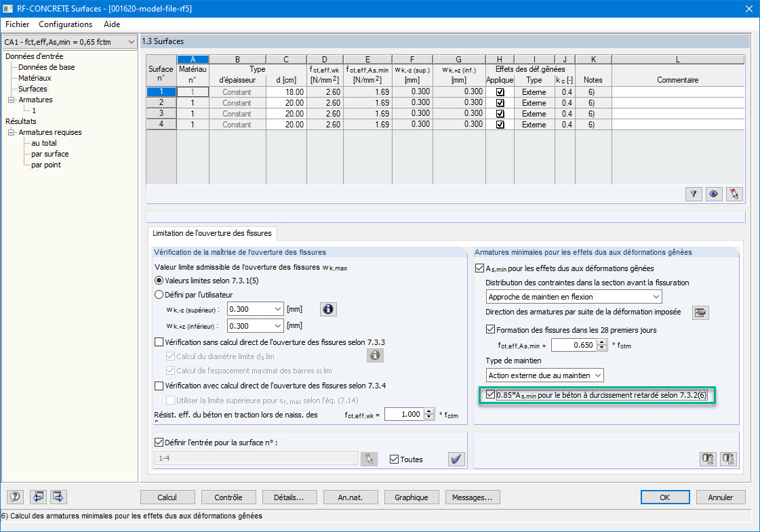Go to previous window arrow icon
This screenshot has width=760, height=532.
[x=38, y=497]
